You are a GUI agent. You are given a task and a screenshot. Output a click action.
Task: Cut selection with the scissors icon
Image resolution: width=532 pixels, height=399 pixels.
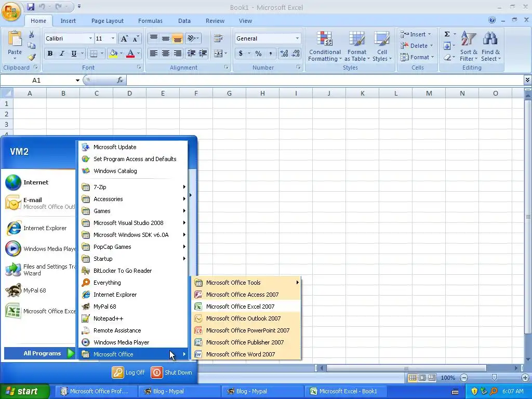tap(32, 34)
